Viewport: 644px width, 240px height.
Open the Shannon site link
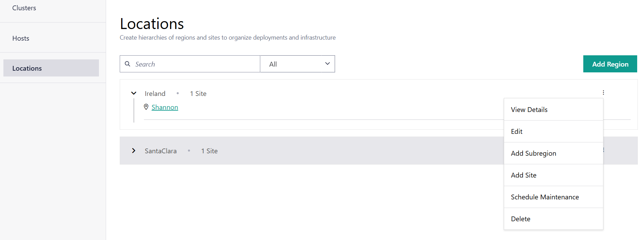(x=165, y=107)
